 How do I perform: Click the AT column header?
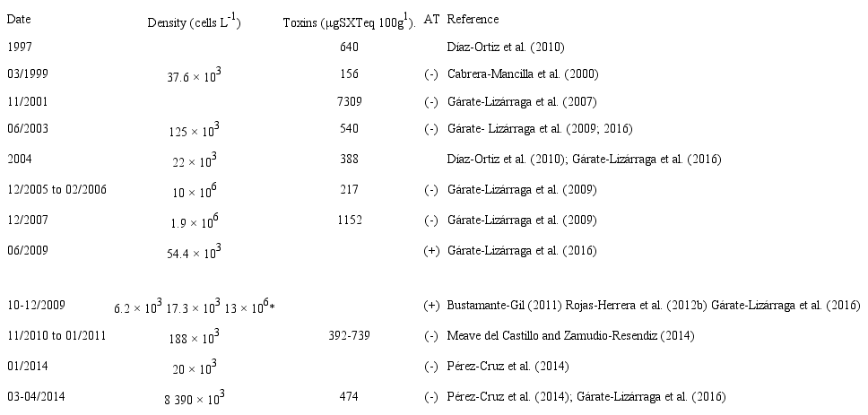pyautogui.click(x=430, y=19)
